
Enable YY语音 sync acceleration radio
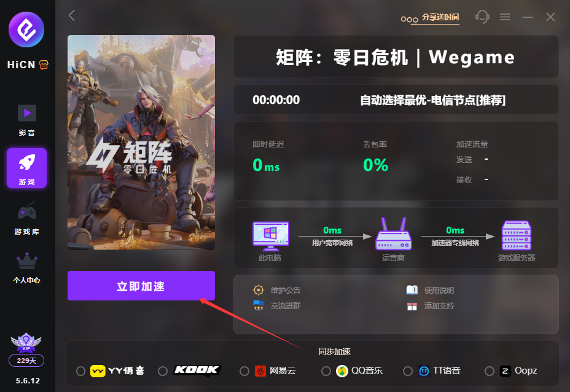tap(80, 371)
